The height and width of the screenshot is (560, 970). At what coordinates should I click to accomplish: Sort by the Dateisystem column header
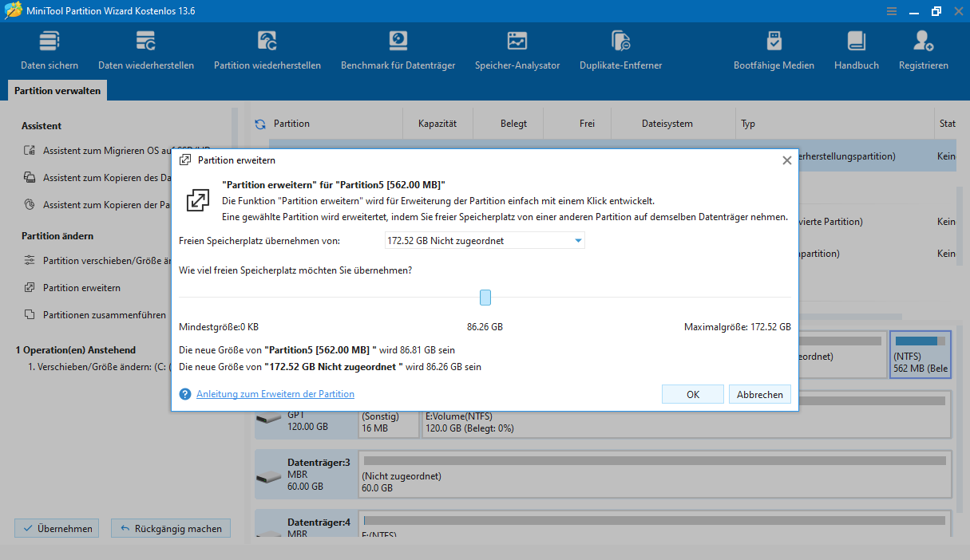pyautogui.click(x=667, y=124)
